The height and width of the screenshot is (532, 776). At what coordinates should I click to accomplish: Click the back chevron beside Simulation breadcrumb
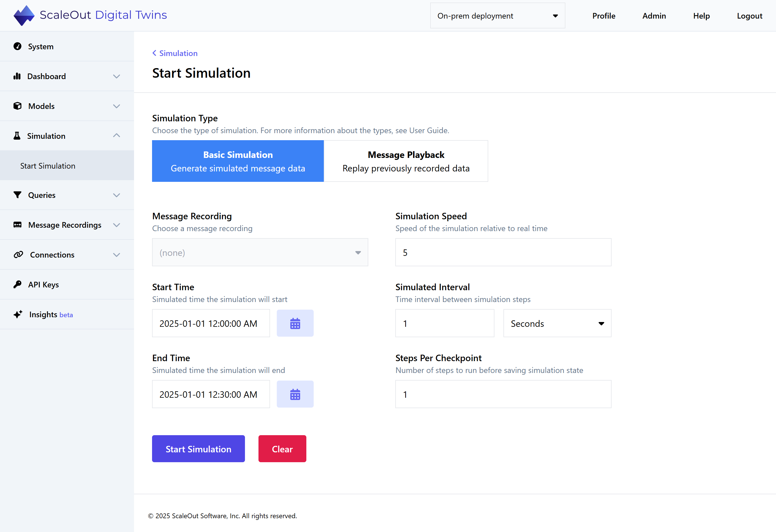(154, 53)
